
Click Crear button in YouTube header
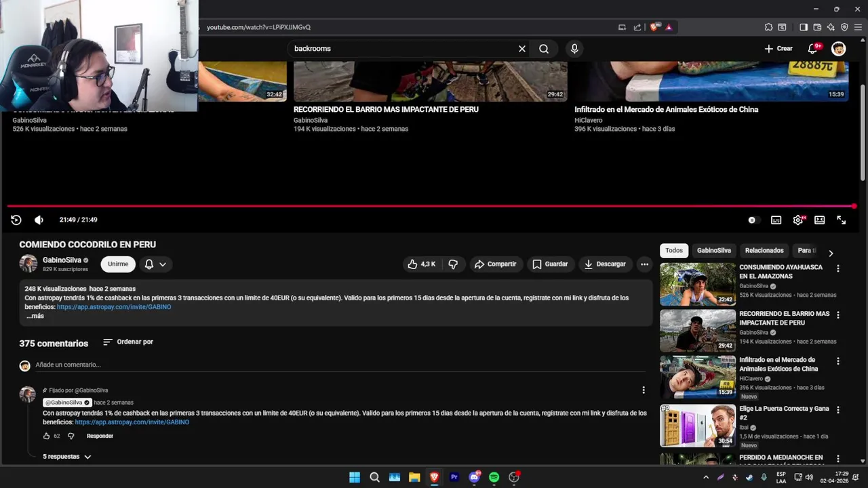[x=778, y=49]
